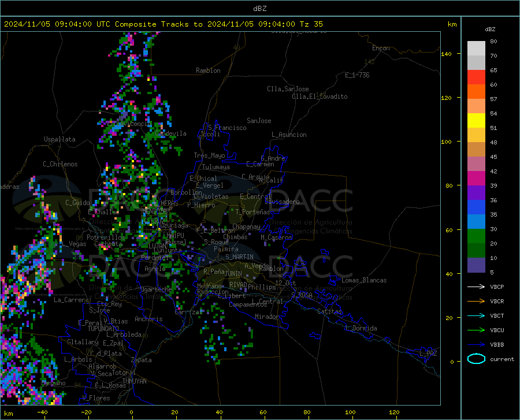Click the 120 km x-axis tick label
Image resolution: width=520 pixels, height=420 pixels.
coord(394,412)
